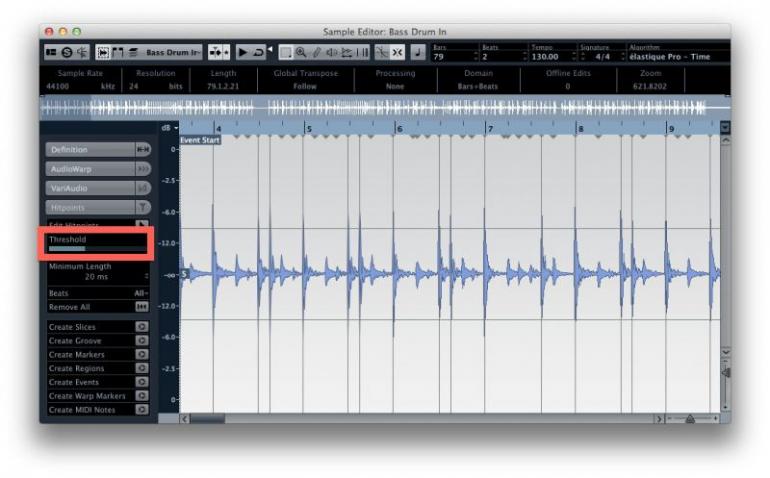Screen dimensions: 770x478
Task: Click the Hitpoints tab's funnel icon
Action: (143, 207)
